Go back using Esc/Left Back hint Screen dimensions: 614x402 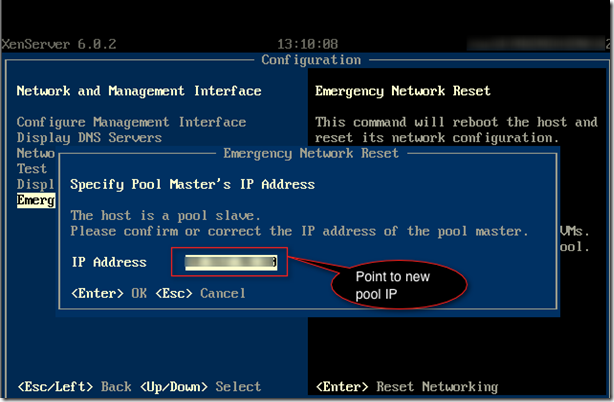[x=74, y=387]
